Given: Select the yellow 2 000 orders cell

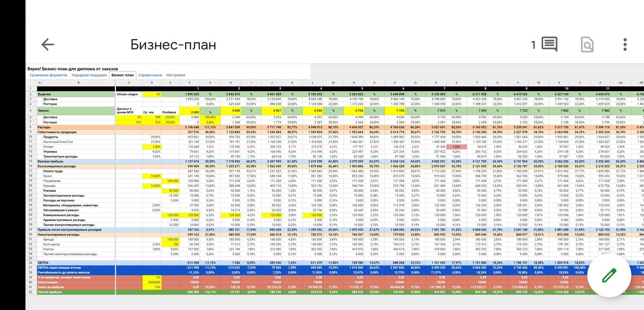Looking at the screenshot, I should click(190, 110).
